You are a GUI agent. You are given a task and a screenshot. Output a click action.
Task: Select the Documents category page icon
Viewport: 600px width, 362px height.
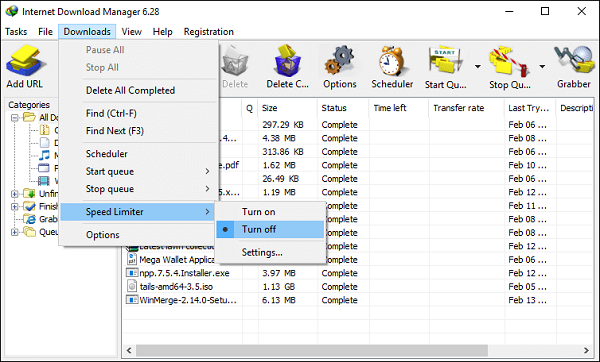tap(45, 142)
